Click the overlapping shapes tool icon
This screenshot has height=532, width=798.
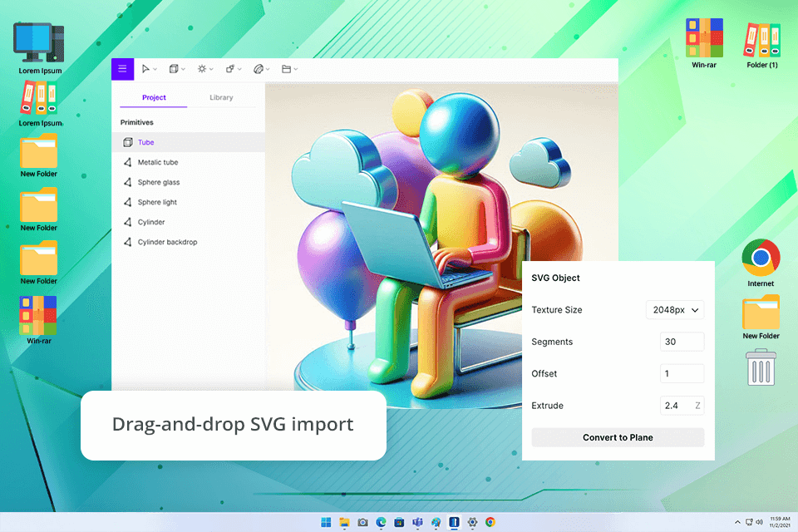point(230,69)
